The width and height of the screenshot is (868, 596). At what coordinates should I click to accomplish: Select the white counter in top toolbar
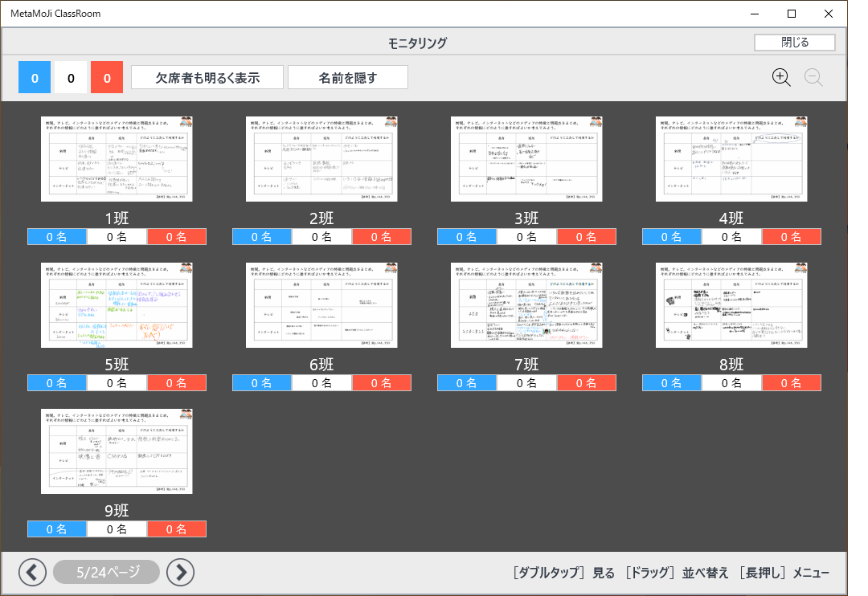pyautogui.click(x=71, y=78)
